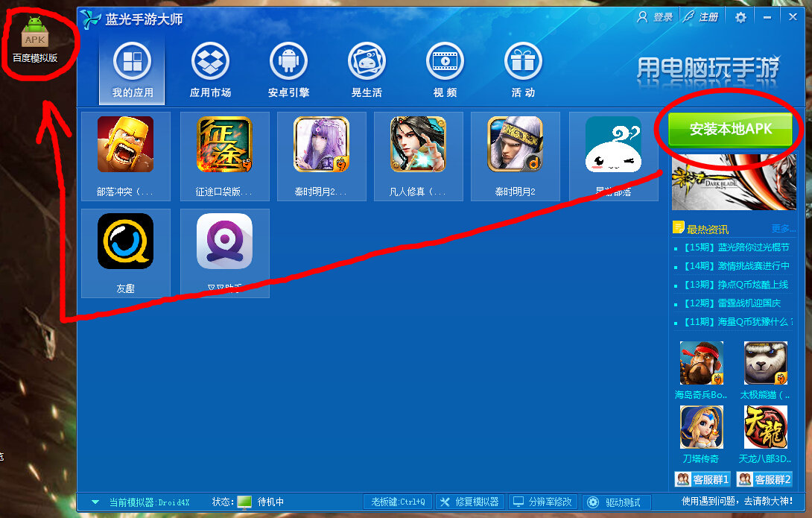The height and width of the screenshot is (518, 812).
Task: Open the 安卓引擎 tab
Action: tap(288, 70)
